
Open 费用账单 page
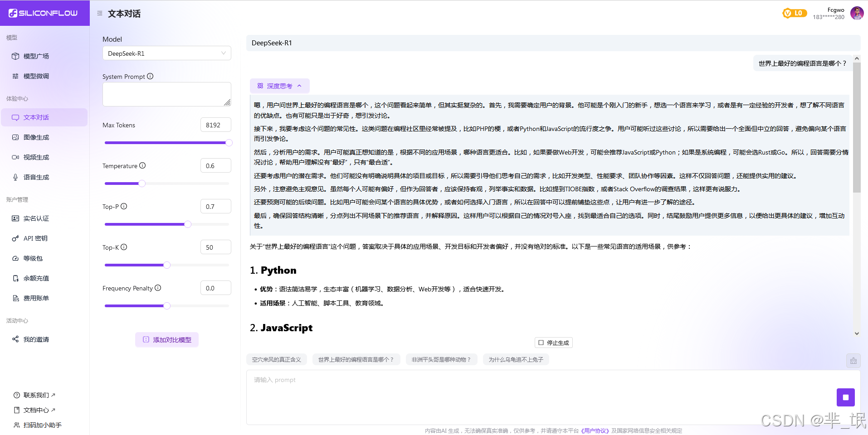44,298
